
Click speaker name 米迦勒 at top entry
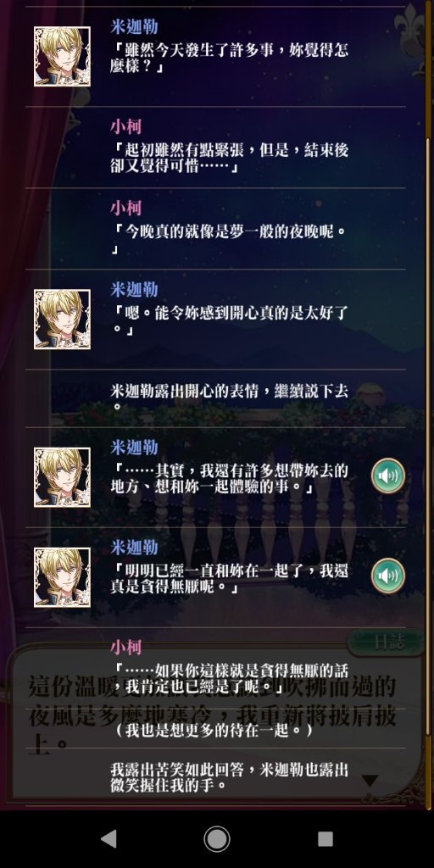click(134, 27)
